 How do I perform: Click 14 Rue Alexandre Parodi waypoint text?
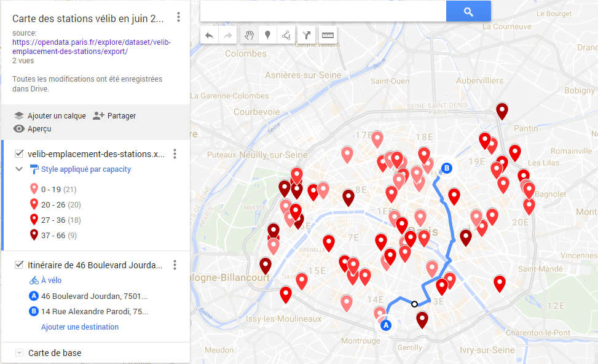click(x=95, y=311)
